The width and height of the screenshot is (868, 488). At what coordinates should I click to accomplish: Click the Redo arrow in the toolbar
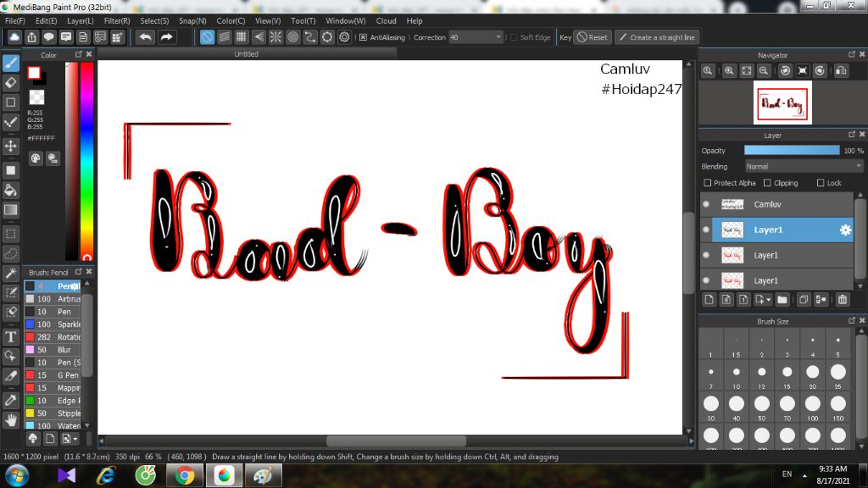[x=166, y=37]
